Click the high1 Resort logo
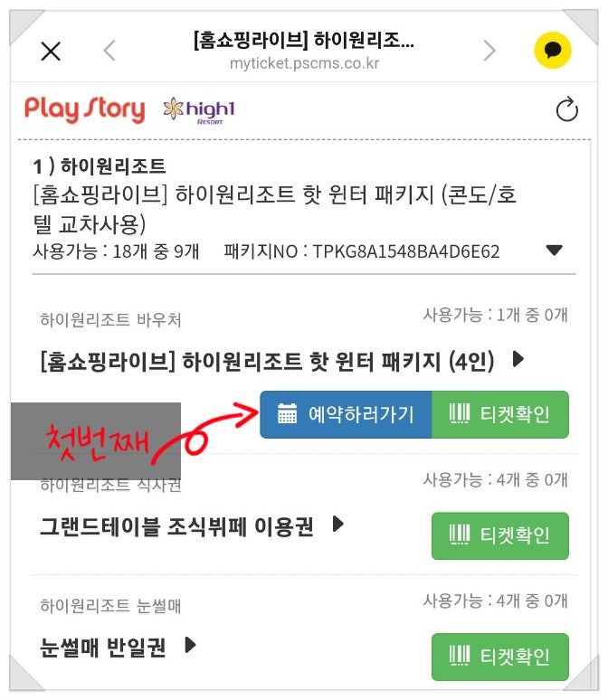This screenshot has width=608, height=700. pyautogui.click(x=199, y=110)
